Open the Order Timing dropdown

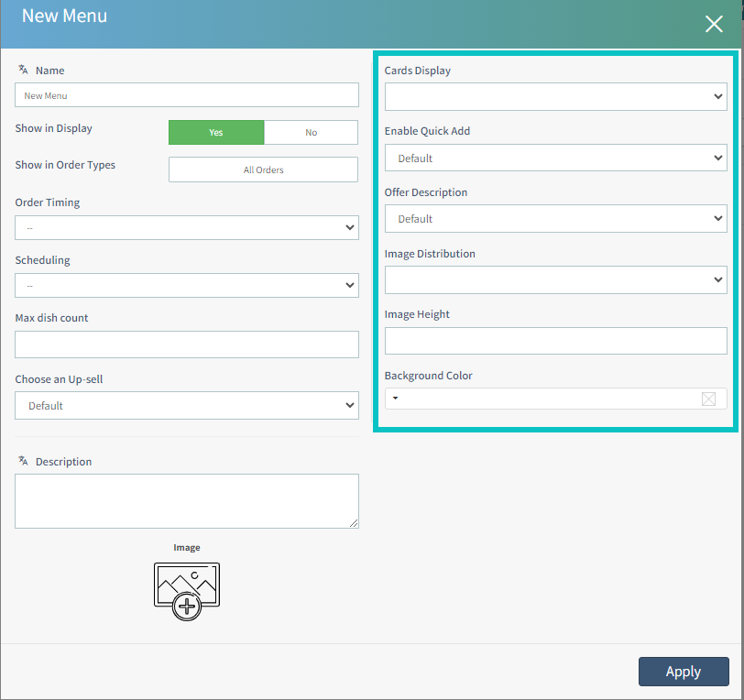click(187, 227)
